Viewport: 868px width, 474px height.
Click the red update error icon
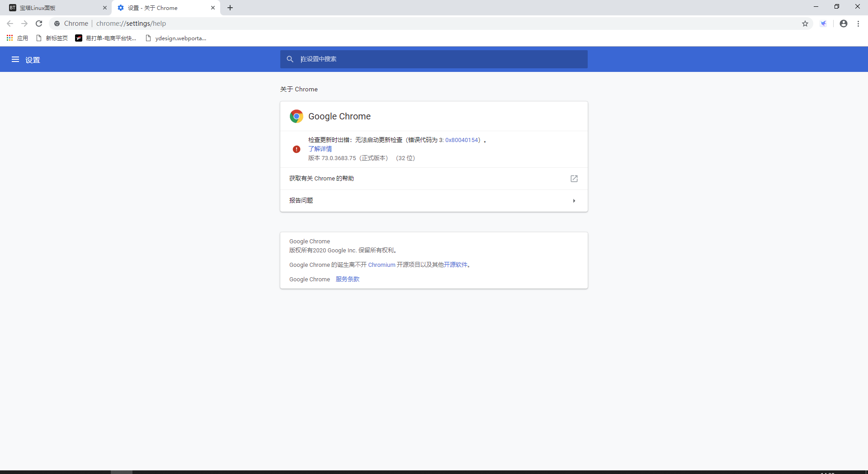(297, 149)
